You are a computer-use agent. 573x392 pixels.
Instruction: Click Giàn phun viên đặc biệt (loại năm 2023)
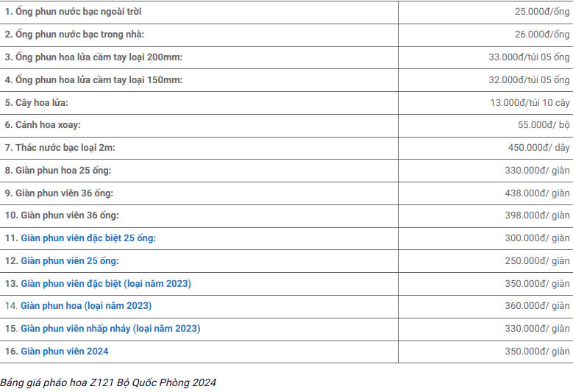pyautogui.click(x=106, y=283)
